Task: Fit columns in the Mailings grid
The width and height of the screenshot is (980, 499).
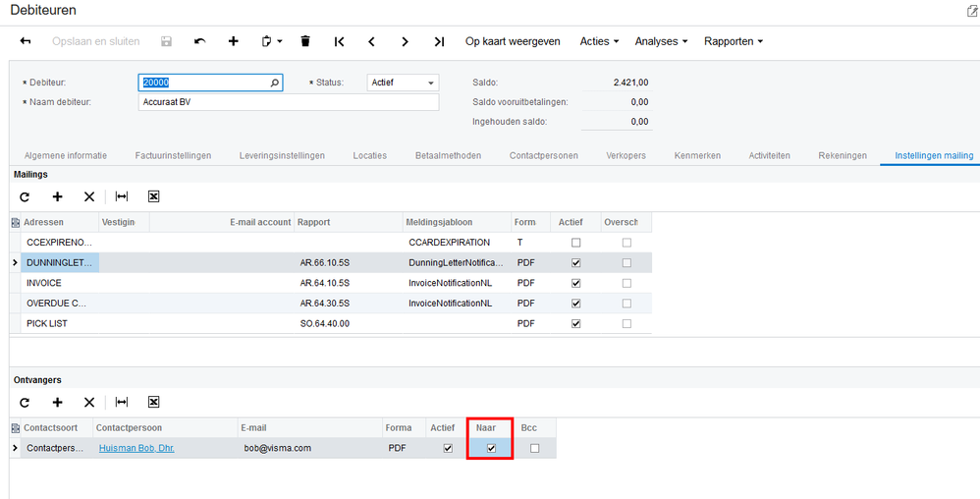Action: click(121, 196)
